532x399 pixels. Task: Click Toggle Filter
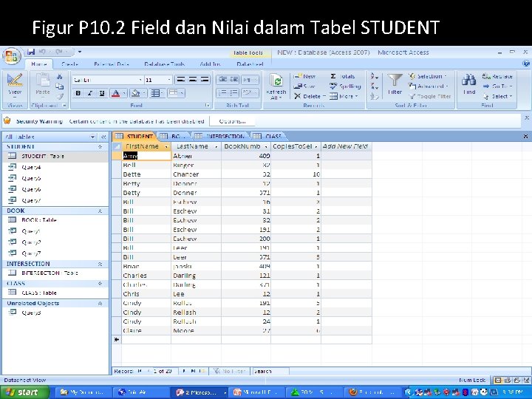click(430, 96)
